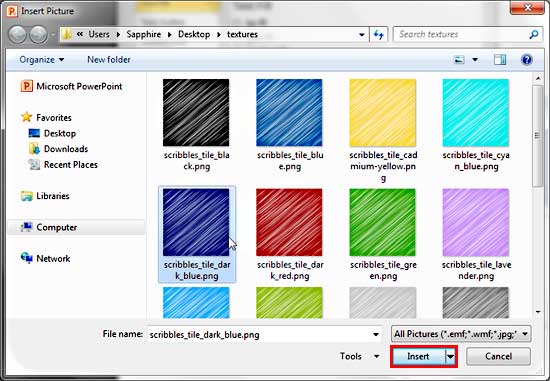Click the Insert button
This screenshot has height=381, width=550.
point(418,357)
